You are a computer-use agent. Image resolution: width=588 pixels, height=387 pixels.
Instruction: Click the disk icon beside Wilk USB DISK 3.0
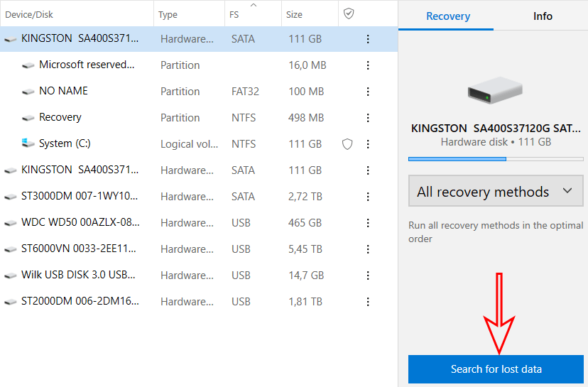(x=10, y=276)
